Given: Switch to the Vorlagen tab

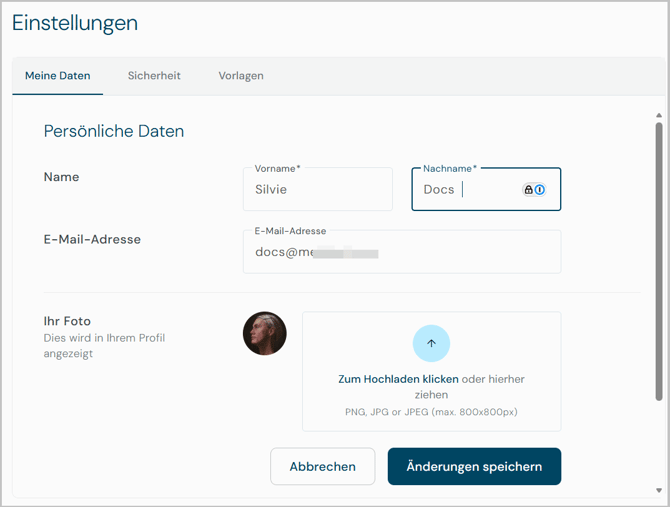Looking at the screenshot, I should click(x=241, y=76).
